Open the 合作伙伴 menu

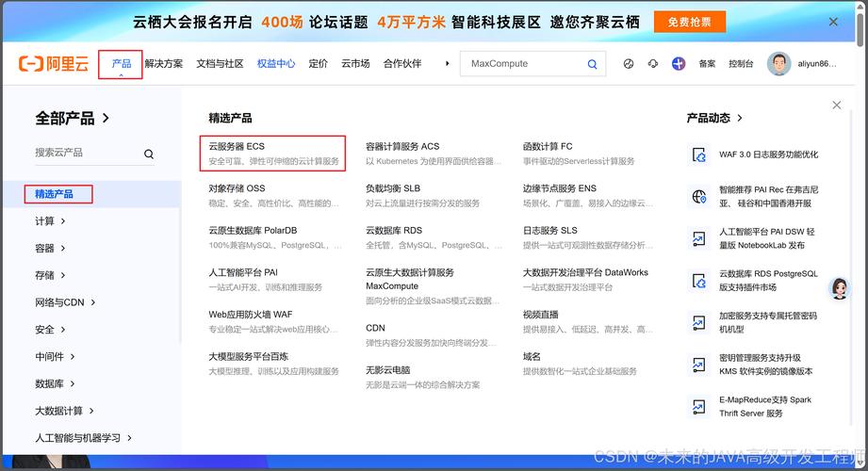[402, 64]
